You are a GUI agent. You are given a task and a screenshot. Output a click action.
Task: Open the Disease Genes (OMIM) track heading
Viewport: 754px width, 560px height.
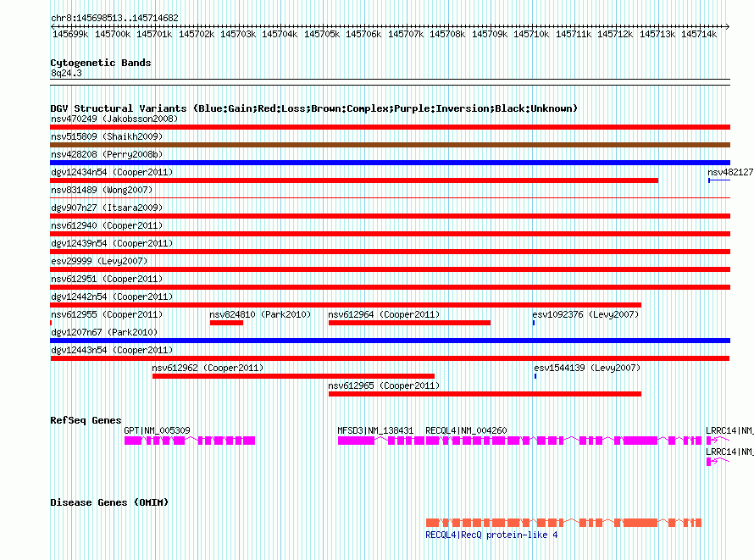pyautogui.click(x=109, y=502)
